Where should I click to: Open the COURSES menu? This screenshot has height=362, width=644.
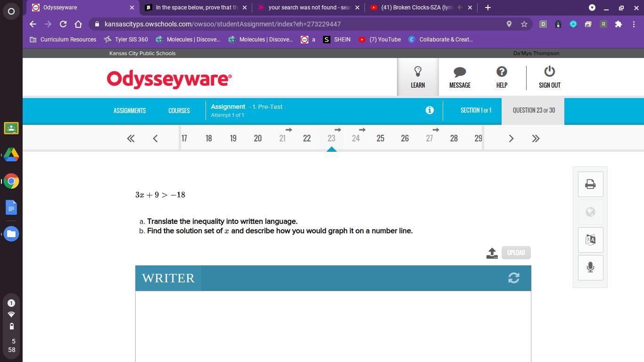tap(179, 111)
